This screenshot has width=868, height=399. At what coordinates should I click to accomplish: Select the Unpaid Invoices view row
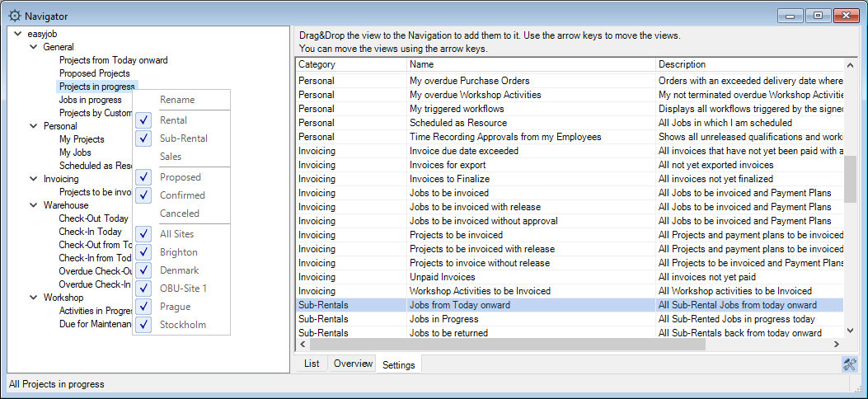443,277
